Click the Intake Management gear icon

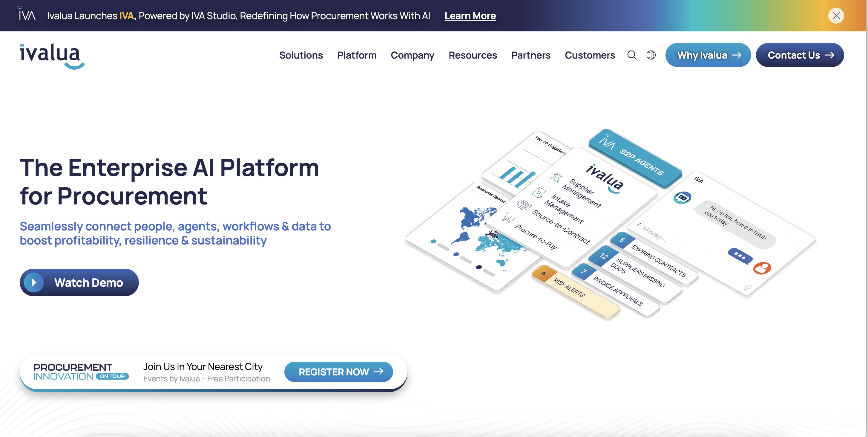coord(539,192)
